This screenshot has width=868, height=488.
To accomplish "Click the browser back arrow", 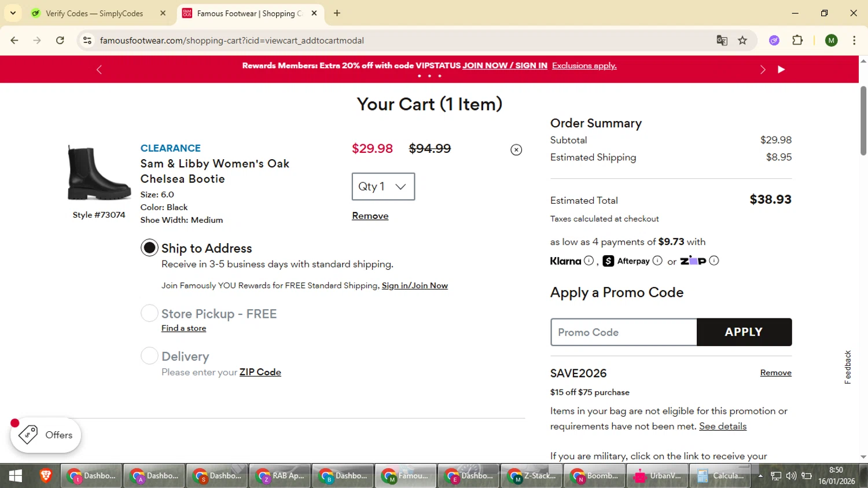I will pos(14,41).
